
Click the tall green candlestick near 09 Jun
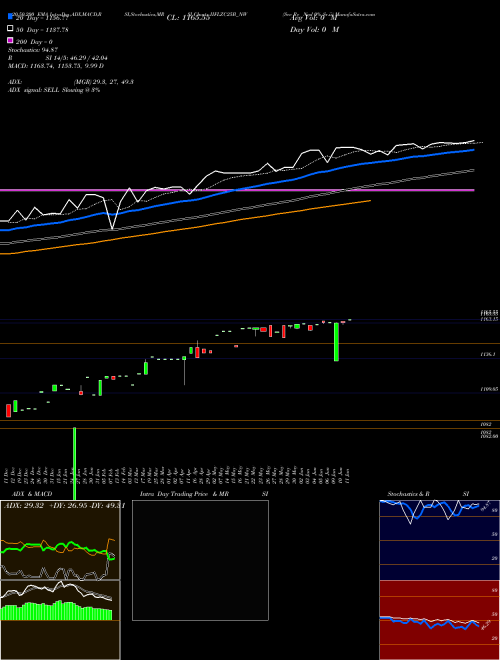point(336,341)
